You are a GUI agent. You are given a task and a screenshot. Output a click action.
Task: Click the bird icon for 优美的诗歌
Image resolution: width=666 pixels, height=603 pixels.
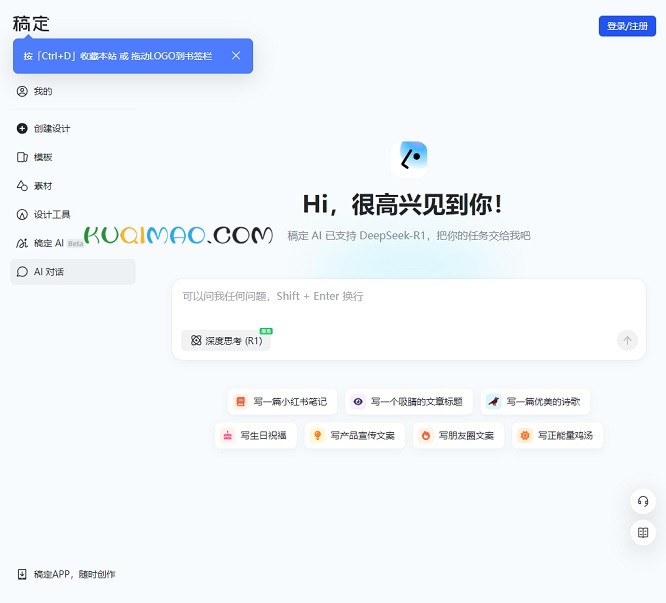pos(494,401)
